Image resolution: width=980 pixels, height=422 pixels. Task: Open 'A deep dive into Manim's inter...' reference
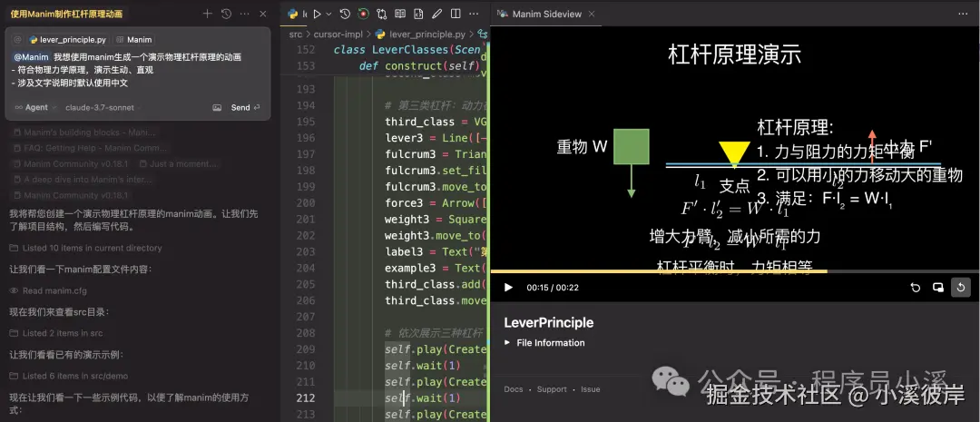point(83,180)
